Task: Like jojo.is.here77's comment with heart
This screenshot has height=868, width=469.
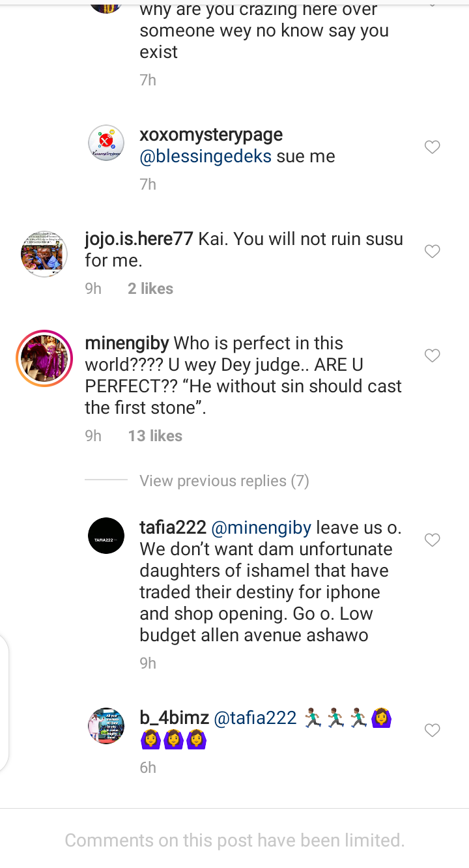Action: click(x=433, y=251)
